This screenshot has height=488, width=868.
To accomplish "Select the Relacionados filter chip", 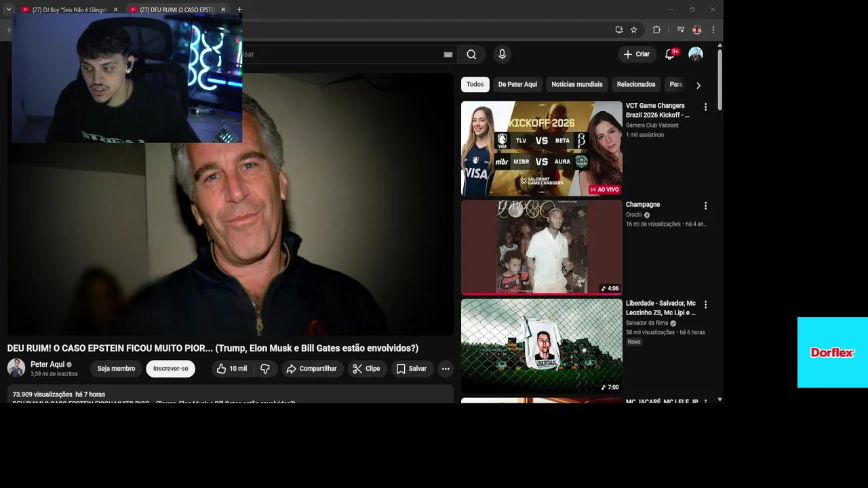I will point(636,85).
